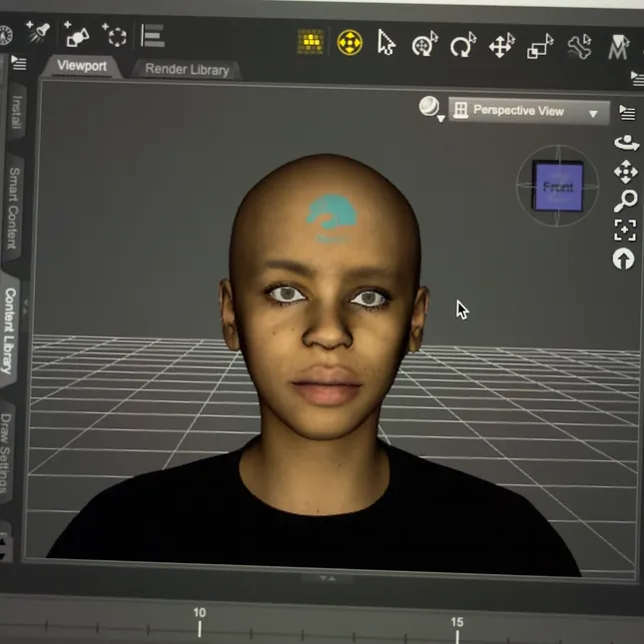Image resolution: width=644 pixels, height=644 pixels.
Task: Frame the selection with viewport frame icon
Action: click(x=625, y=230)
